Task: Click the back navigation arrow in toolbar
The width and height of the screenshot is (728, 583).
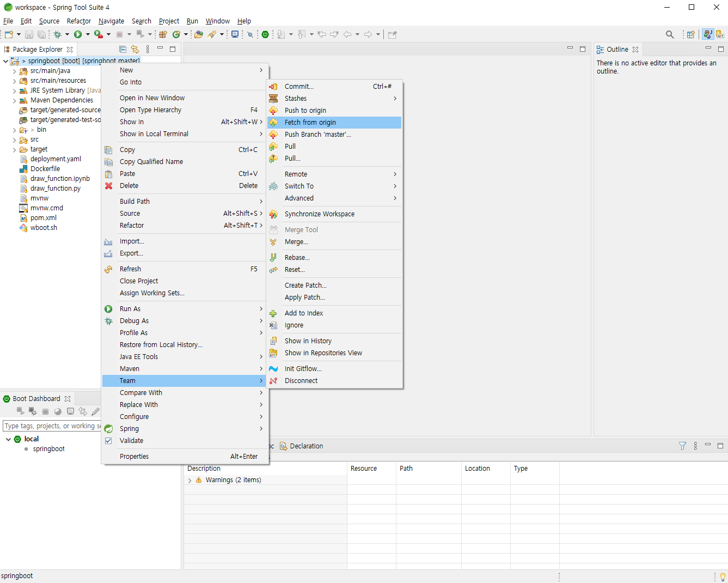Action: tap(347, 34)
